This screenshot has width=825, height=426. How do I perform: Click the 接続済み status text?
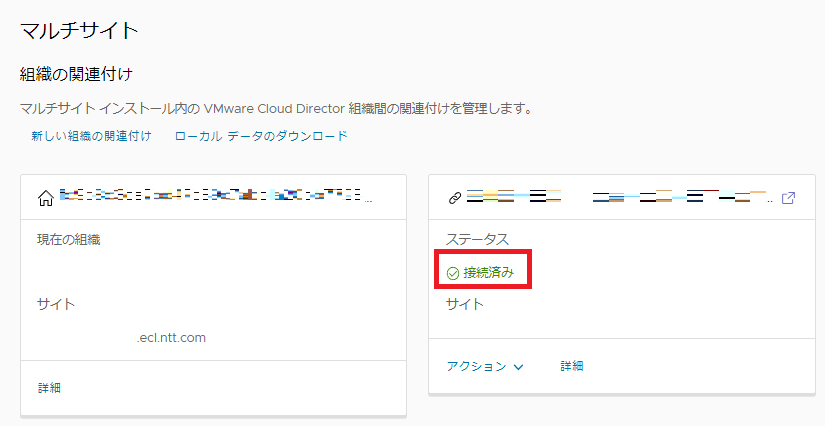tap(492, 272)
